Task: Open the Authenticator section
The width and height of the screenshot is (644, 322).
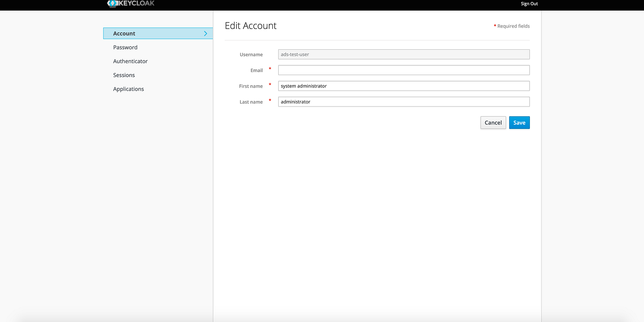Action: coord(130,61)
